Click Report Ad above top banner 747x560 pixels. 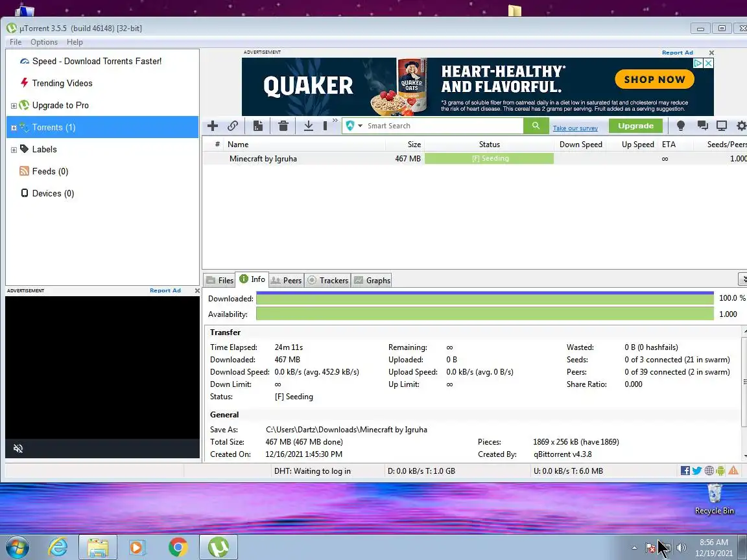point(677,52)
